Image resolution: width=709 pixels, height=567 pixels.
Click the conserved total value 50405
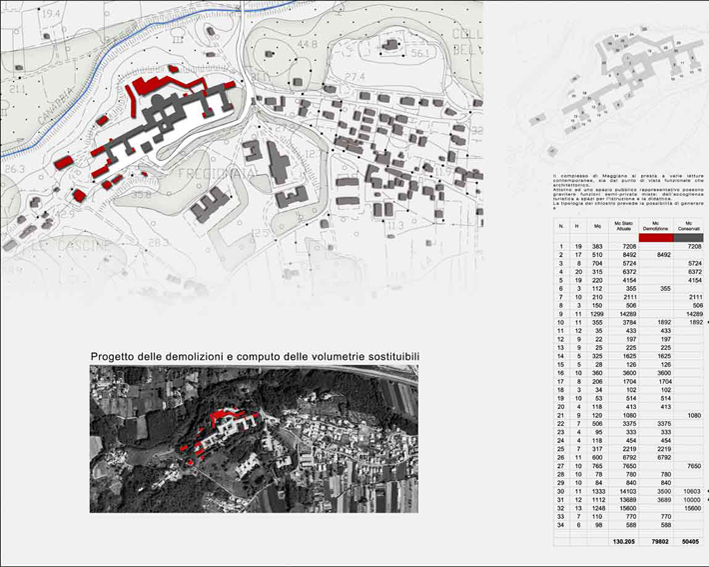pyautogui.click(x=691, y=542)
